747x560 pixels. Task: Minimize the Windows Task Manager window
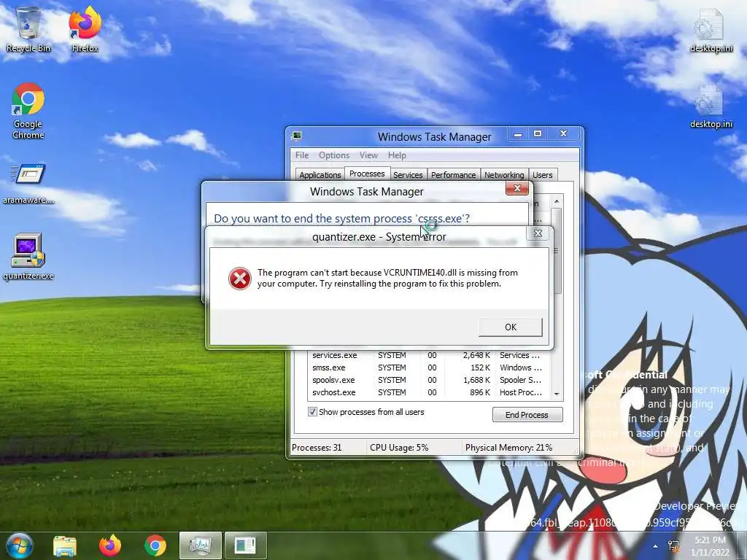(x=518, y=134)
